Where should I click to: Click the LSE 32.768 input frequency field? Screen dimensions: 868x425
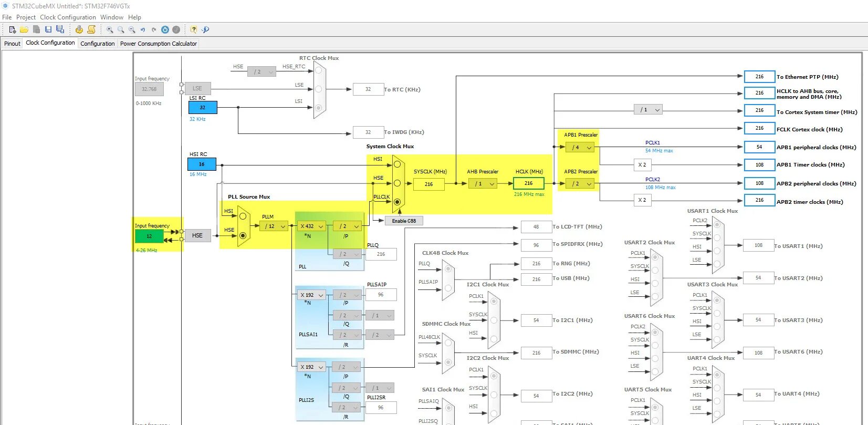pyautogui.click(x=149, y=89)
